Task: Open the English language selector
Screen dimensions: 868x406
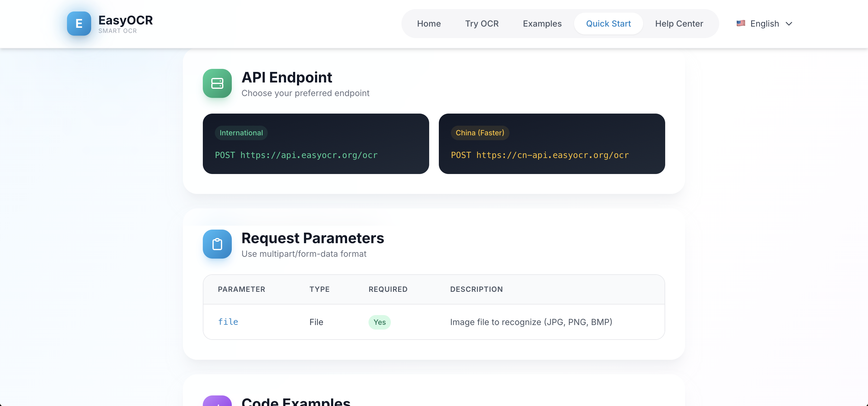Action: tap(764, 24)
